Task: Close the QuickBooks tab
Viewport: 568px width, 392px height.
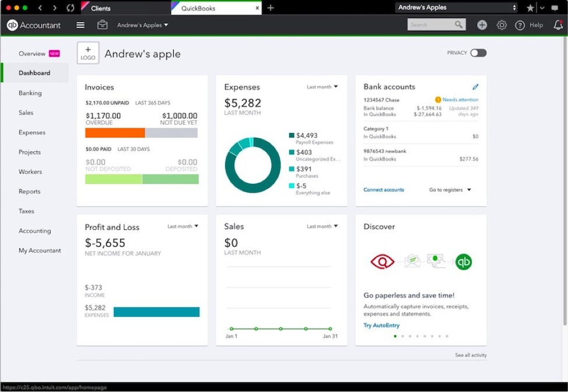Action: (257, 8)
